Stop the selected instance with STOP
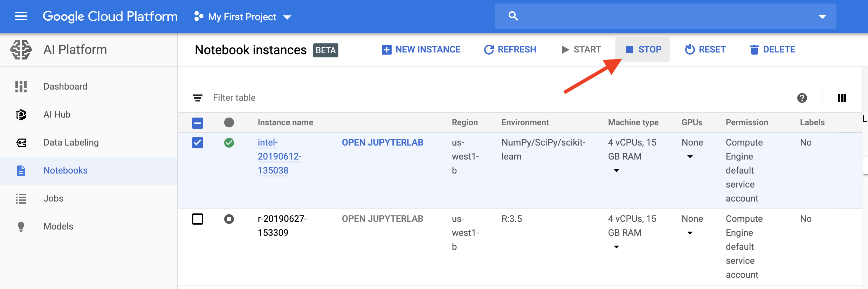The height and width of the screenshot is (289, 868). point(642,50)
